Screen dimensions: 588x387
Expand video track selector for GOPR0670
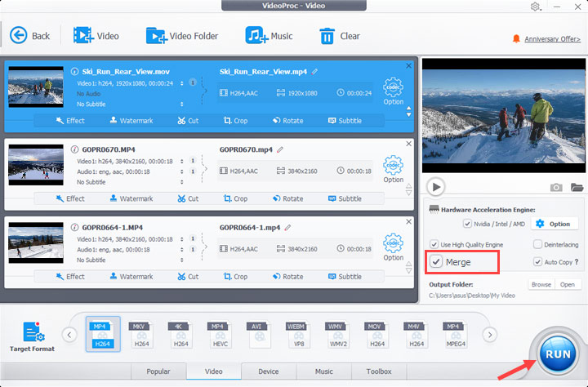pos(182,162)
